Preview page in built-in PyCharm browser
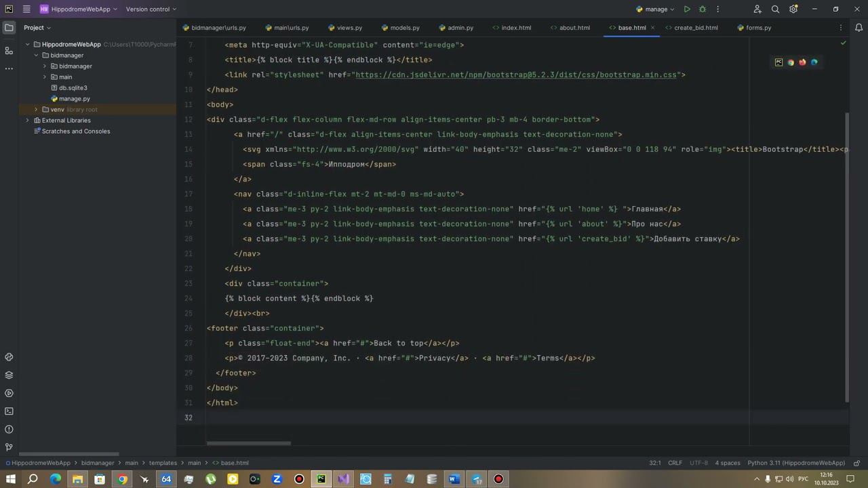868x488 pixels. tap(778, 62)
